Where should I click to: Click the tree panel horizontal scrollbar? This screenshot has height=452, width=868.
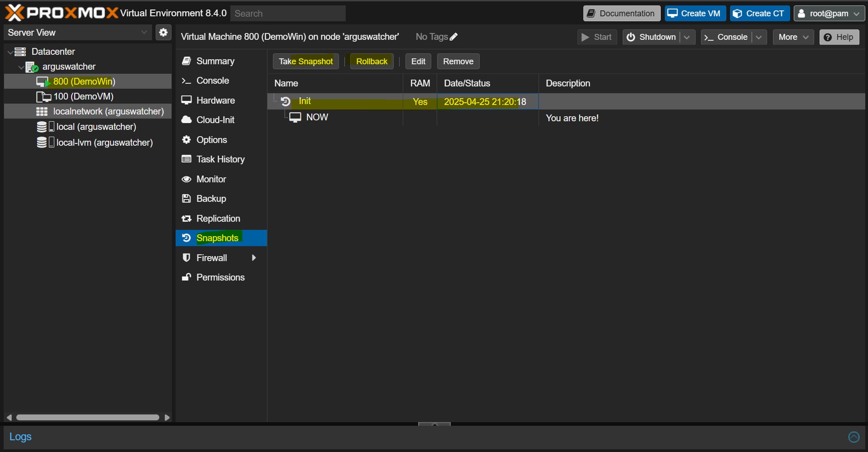[88, 418]
